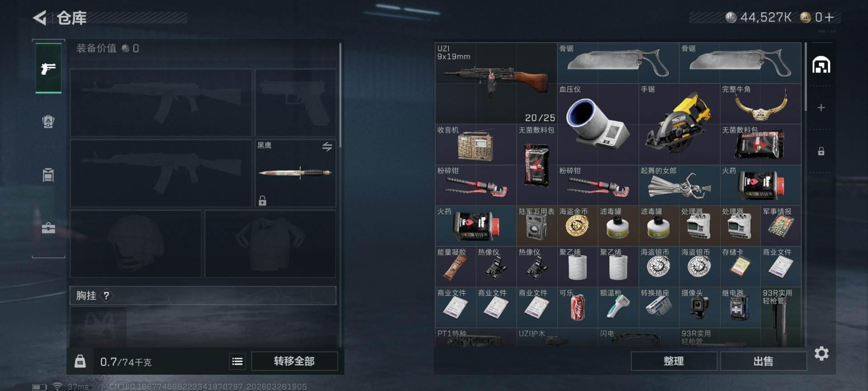Add a new storage box with plus
The image size is (868, 391).
821,108
